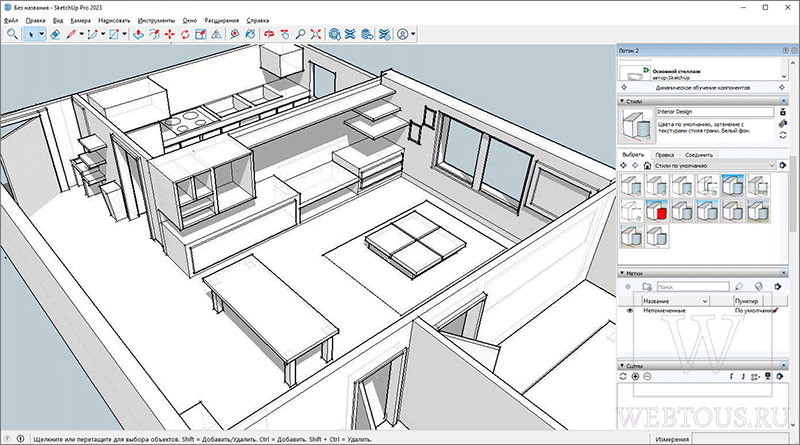Collapse the Метки panel triangle

pos(622,273)
